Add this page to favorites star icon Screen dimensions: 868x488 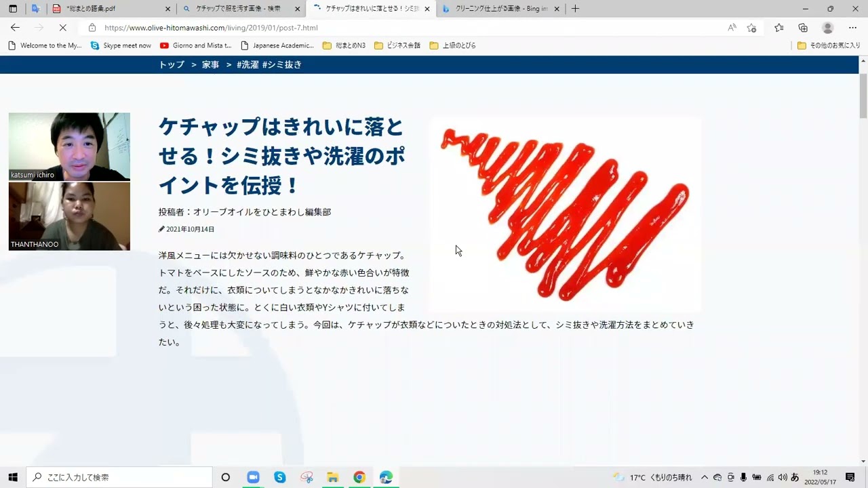[x=751, y=28]
